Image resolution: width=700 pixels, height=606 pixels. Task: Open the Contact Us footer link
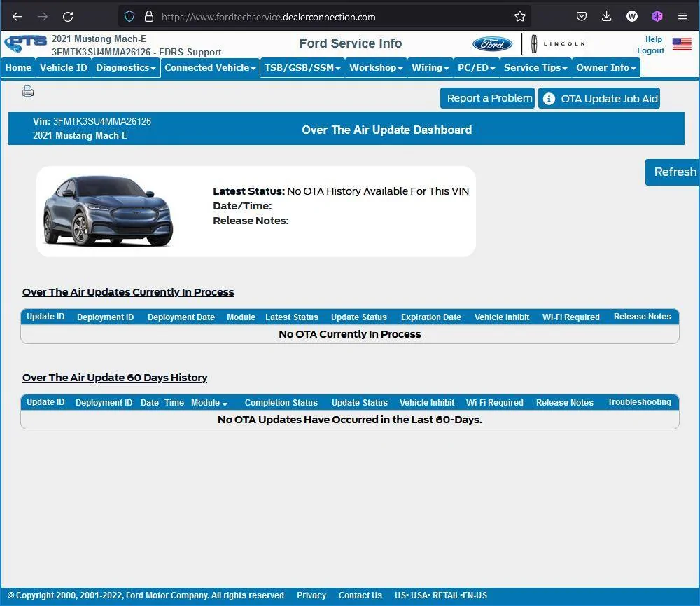[360, 595]
